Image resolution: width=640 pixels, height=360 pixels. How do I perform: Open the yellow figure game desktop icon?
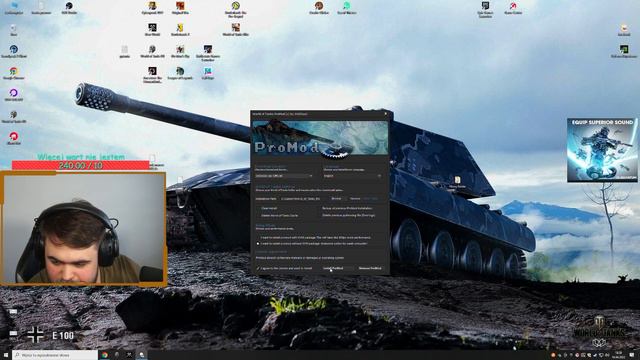click(x=180, y=29)
